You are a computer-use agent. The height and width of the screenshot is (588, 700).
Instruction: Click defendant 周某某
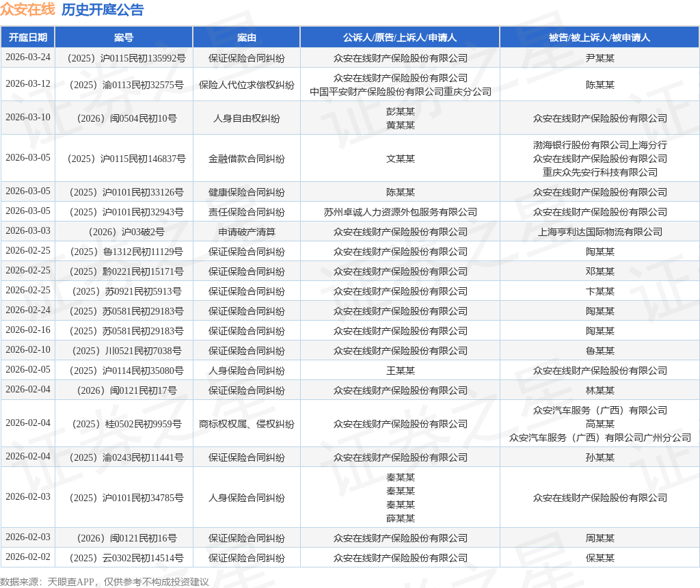(600, 538)
